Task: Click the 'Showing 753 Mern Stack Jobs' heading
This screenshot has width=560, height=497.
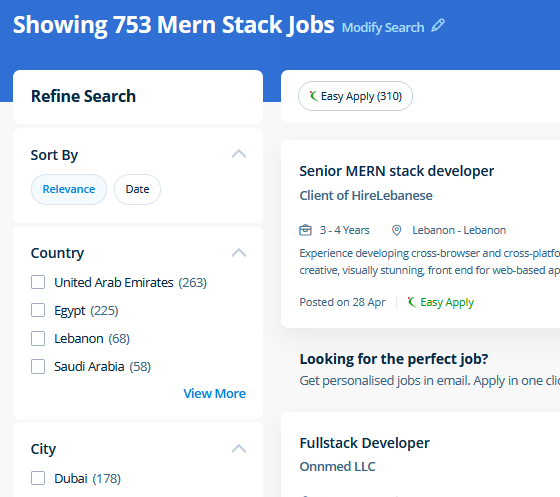Action: point(174,25)
